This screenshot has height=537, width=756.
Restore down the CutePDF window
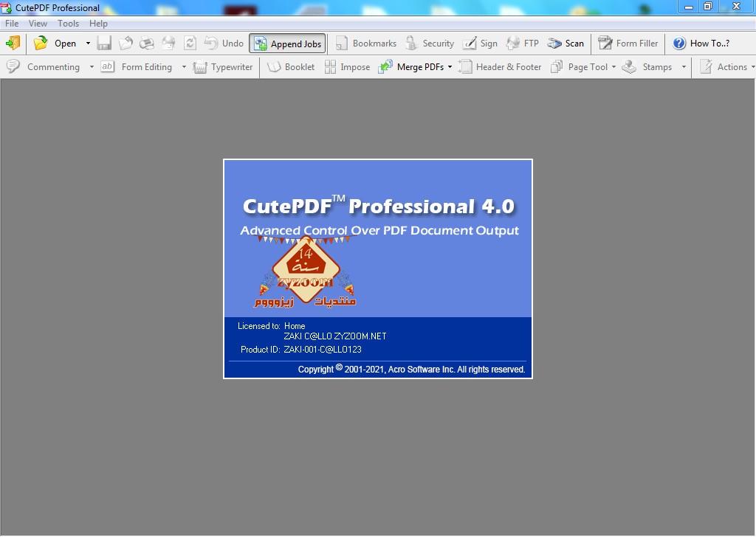(708, 7)
